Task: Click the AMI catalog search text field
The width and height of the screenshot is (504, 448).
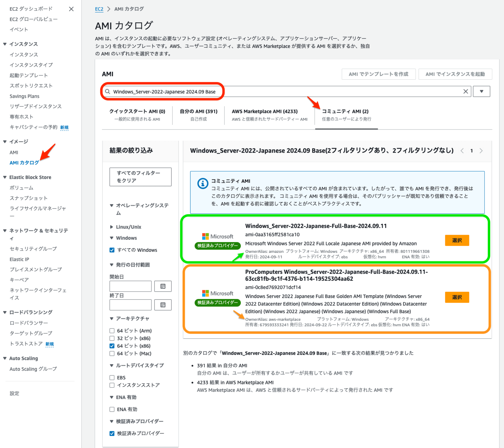Action: click(x=286, y=92)
